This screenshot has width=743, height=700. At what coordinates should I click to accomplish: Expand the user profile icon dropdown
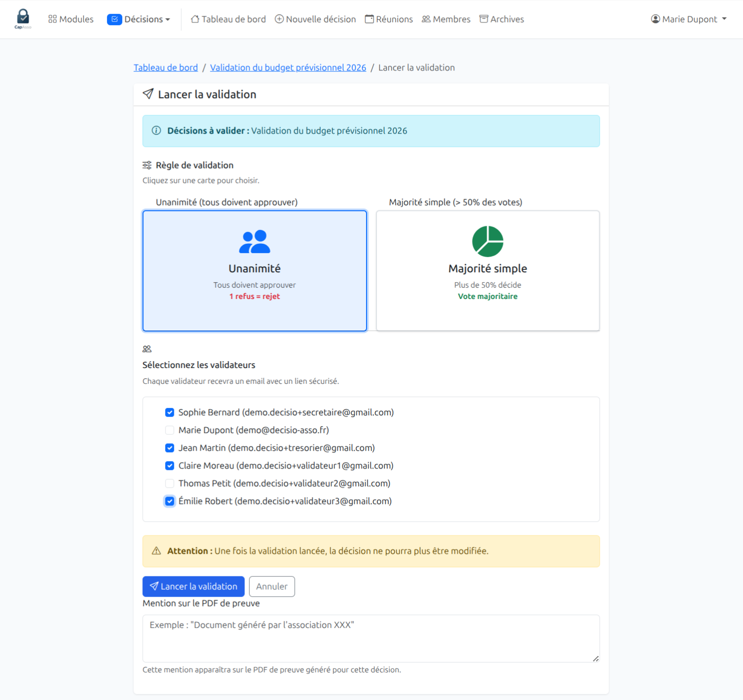pos(655,19)
